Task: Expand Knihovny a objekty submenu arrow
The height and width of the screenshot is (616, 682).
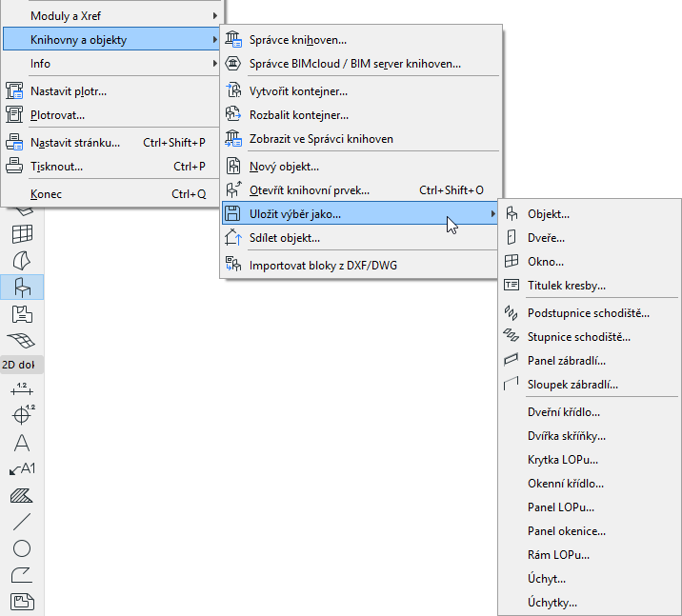Action: (x=215, y=40)
